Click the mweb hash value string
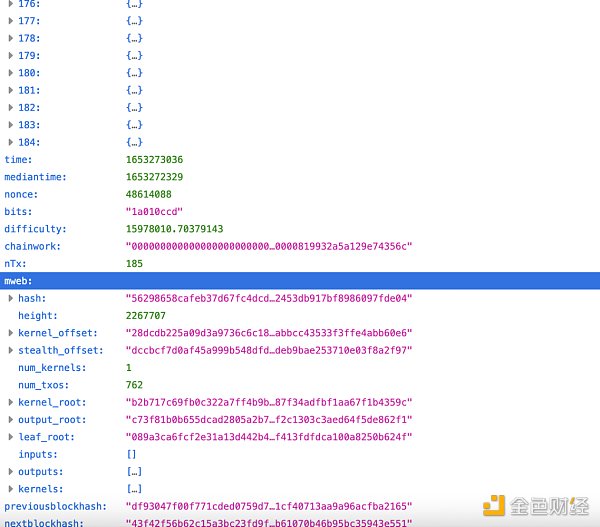This screenshot has width=600, height=527. 268,298
